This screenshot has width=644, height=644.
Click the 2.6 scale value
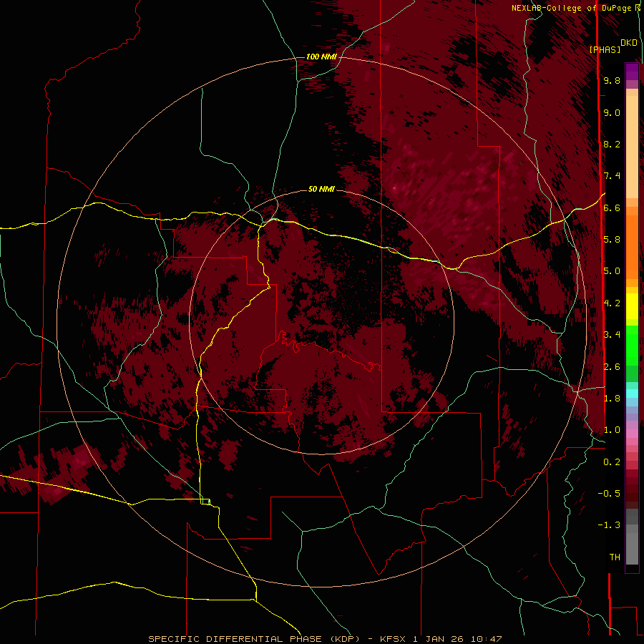[x=612, y=367]
